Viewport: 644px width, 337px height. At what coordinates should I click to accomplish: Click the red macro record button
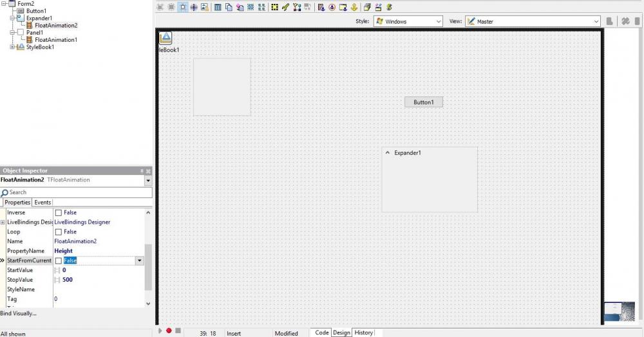[x=169, y=331]
